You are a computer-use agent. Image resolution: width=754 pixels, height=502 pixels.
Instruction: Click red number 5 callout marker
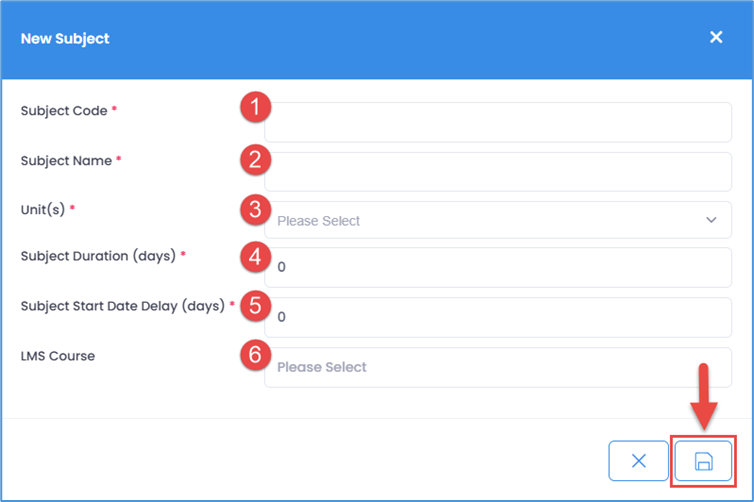(x=256, y=305)
